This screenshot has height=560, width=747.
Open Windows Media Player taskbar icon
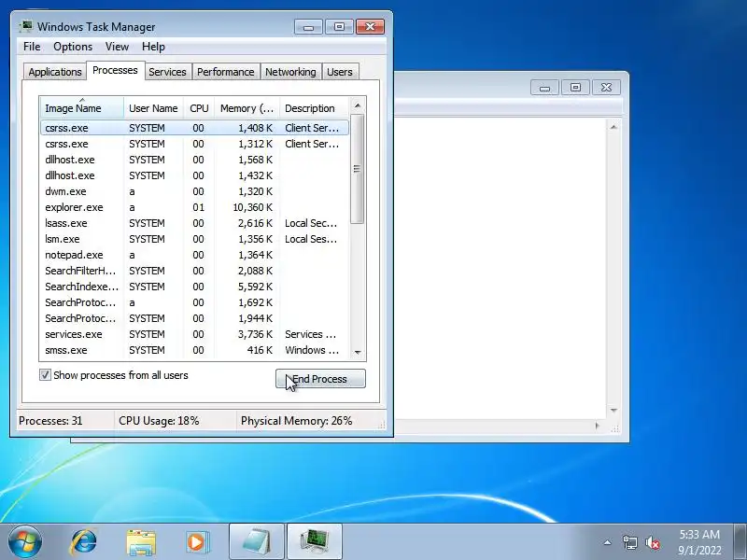[x=197, y=542]
